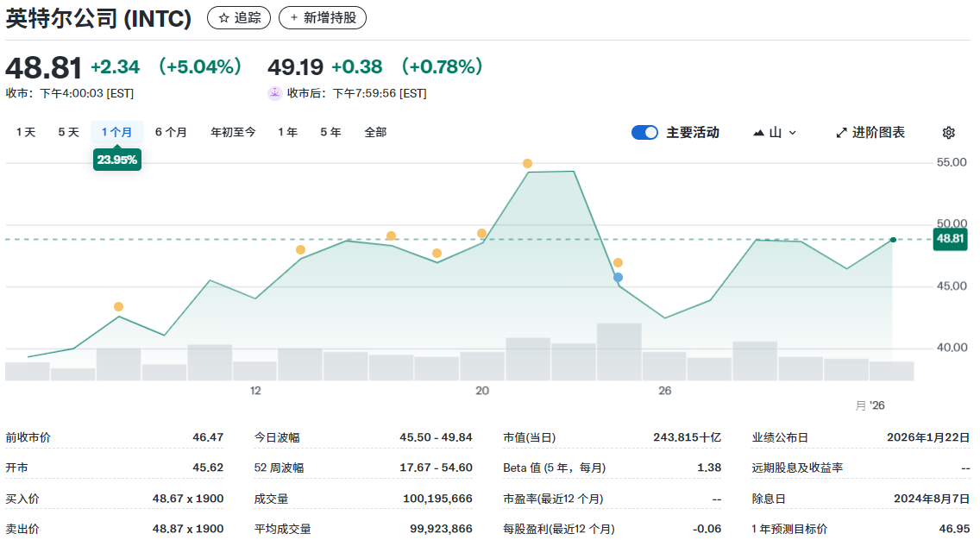Switch to the 6个月 chart view
Viewport: 980px width, 540px height.
tap(172, 132)
